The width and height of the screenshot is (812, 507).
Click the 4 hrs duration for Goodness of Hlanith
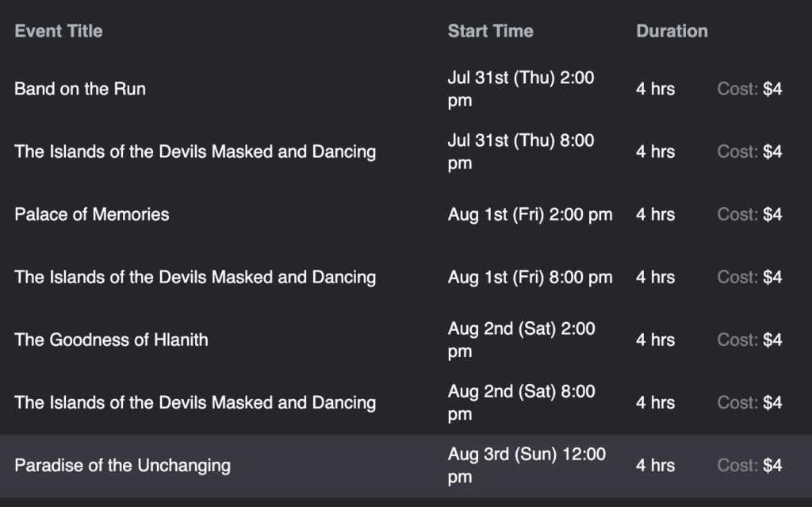coord(655,340)
